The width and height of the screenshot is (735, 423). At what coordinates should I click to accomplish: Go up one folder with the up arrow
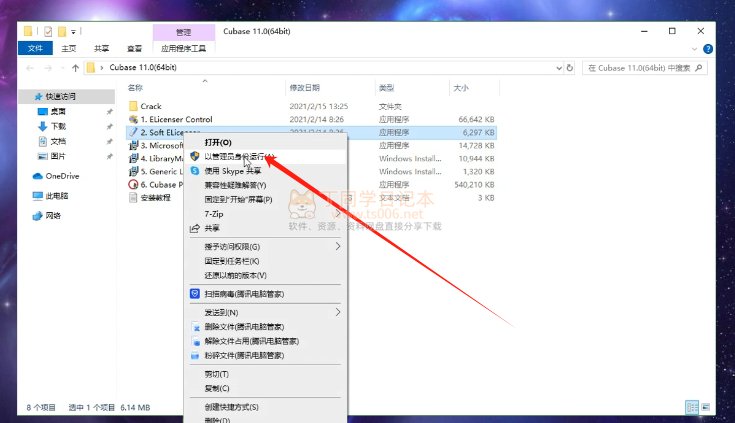tap(75, 68)
